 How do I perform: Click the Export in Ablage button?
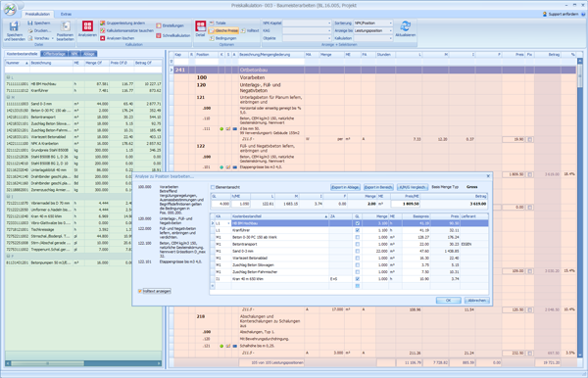click(345, 187)
